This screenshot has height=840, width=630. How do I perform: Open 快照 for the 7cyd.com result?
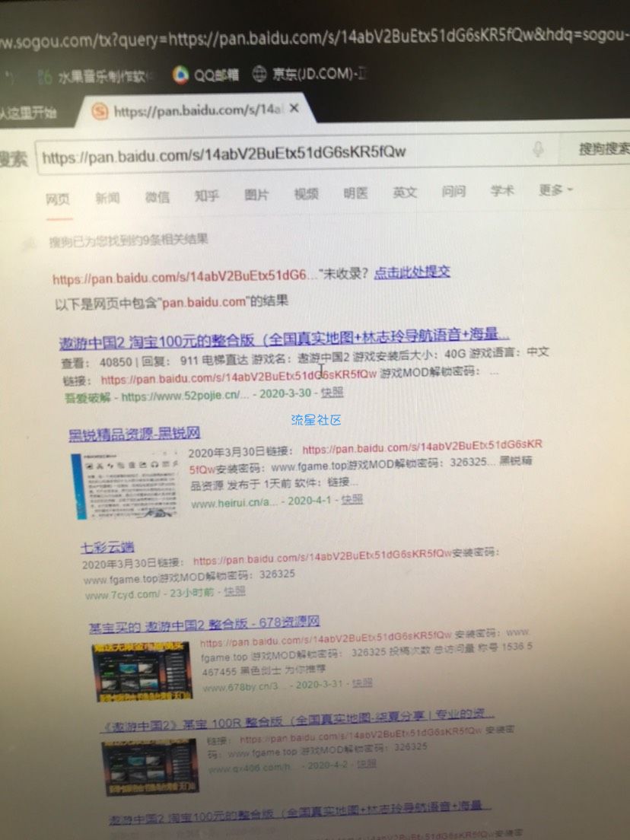[x=234, y=591]
